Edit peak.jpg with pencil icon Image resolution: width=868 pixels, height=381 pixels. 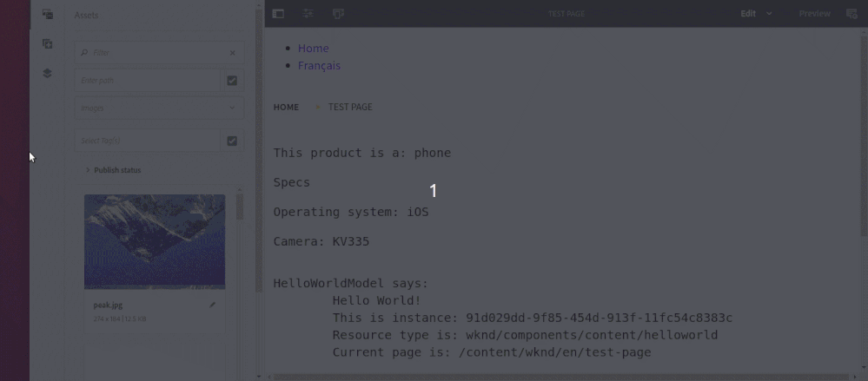(213, 305)
